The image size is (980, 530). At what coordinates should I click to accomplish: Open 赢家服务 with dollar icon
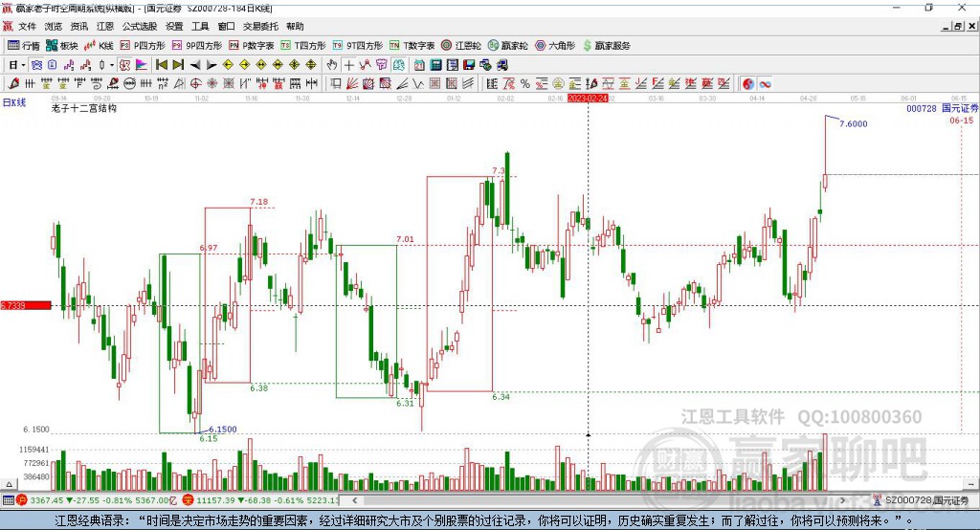[x=607, y=46]
